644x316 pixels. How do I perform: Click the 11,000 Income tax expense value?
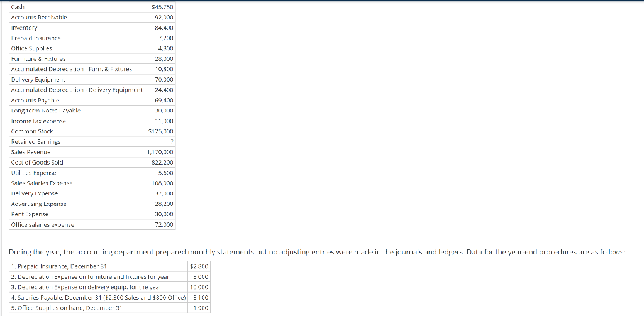164,121
